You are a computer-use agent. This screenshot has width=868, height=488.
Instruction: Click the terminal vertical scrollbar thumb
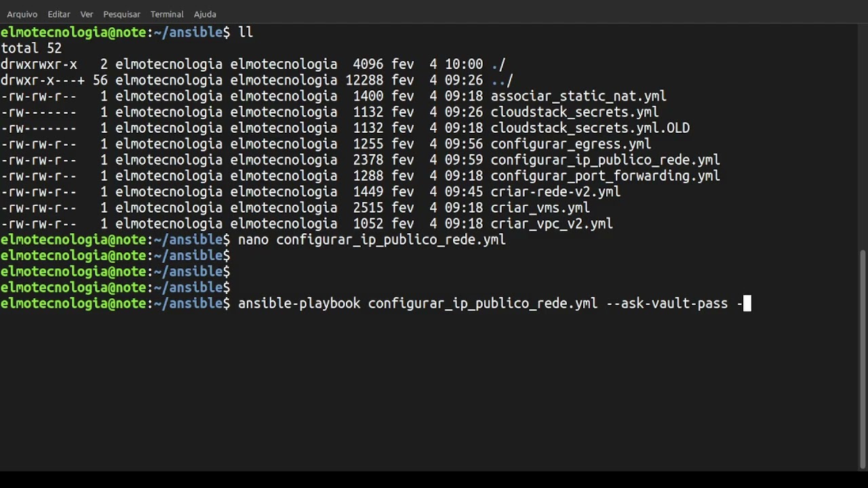(x=863, y=359)
